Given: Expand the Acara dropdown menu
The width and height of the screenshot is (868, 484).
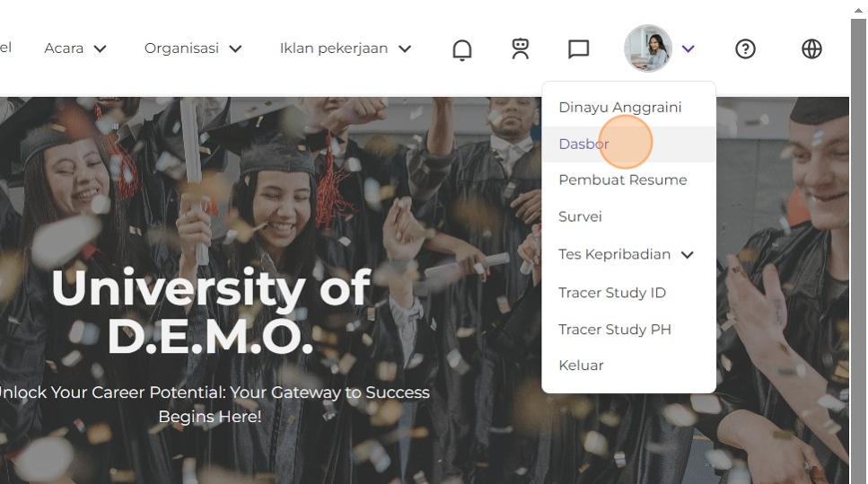Looking at the screenshot, I should click(x=75, y=48).
